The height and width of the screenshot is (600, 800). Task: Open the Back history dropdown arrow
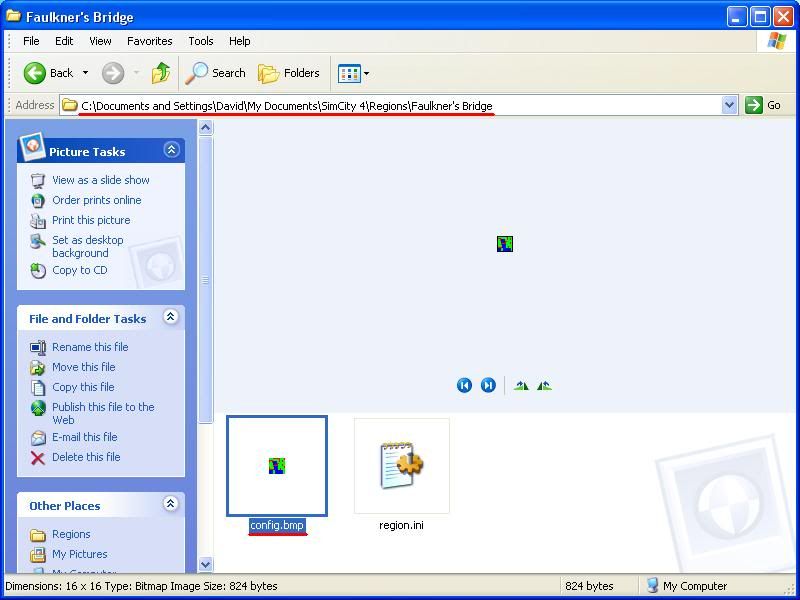pos(85,73)
